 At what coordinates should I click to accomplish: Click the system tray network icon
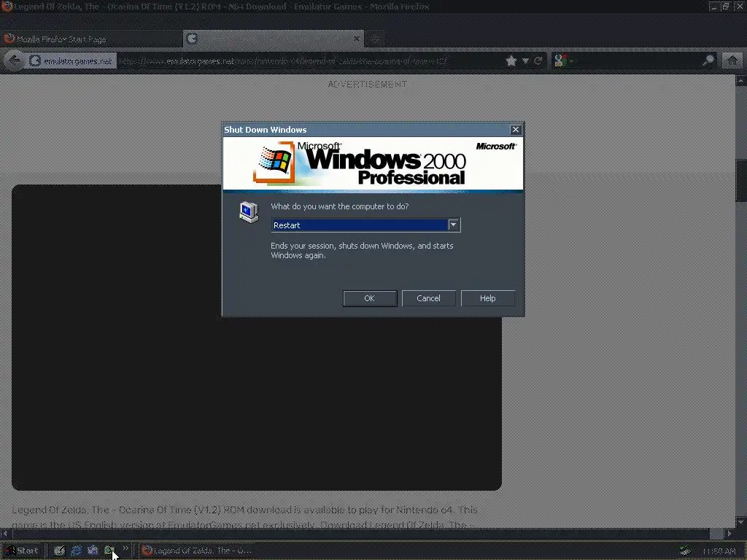[x=684, y=551]
